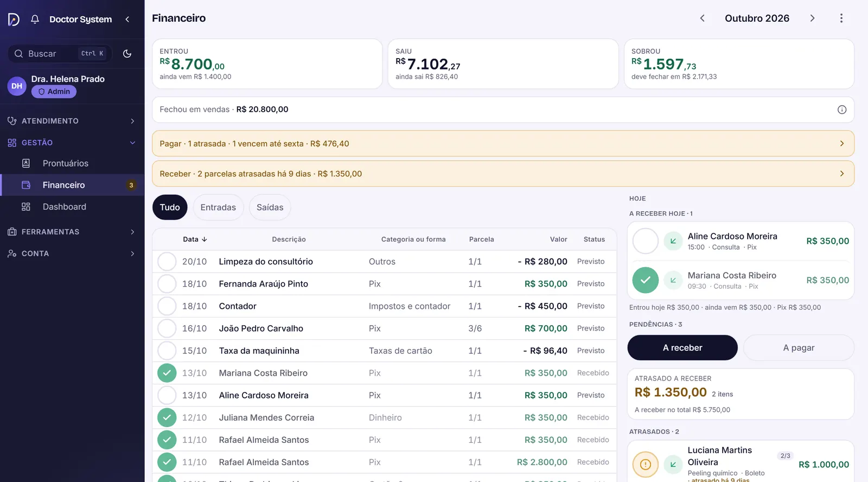Open the Dashboard menu item
This screenshot has width=868, height=482.
[x=72, y=207]
